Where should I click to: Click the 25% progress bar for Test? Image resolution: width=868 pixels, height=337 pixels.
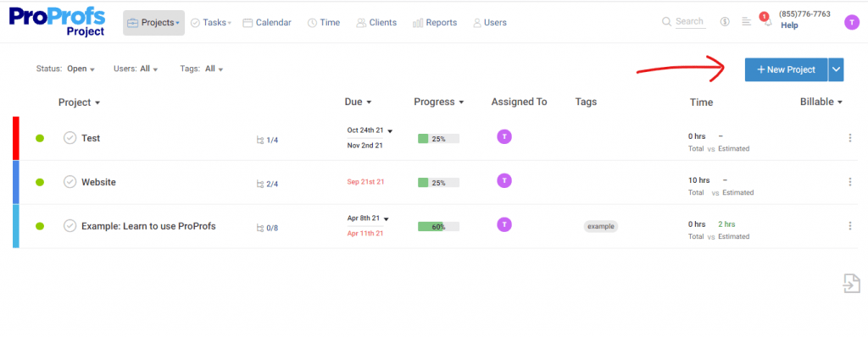pyautogui.click(x=438, y=139)
